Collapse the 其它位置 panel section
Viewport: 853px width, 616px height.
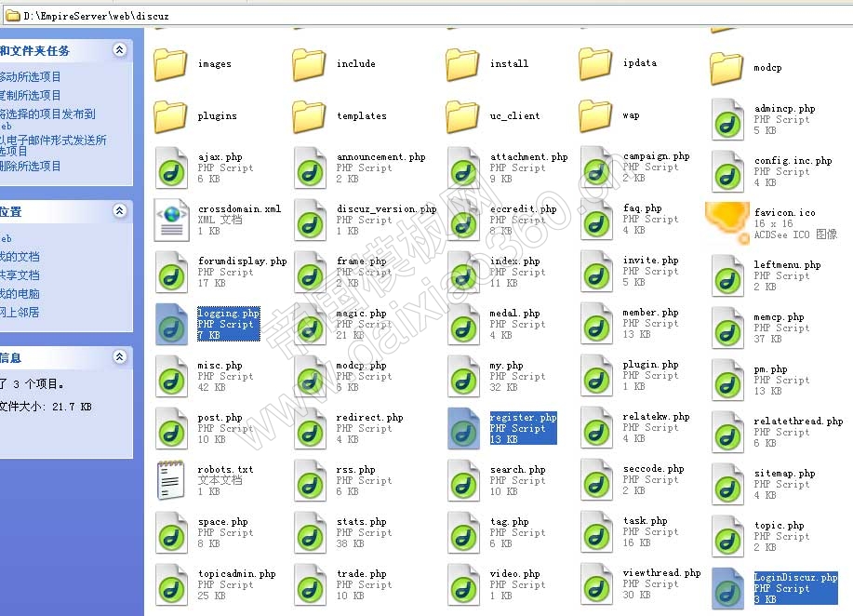(119, 211)
